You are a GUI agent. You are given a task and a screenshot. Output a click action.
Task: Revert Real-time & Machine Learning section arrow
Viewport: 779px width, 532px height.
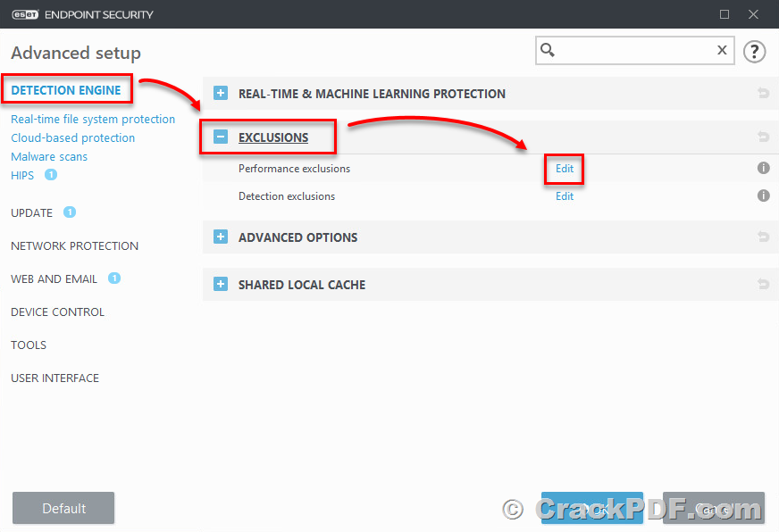(x=763, y=93)
